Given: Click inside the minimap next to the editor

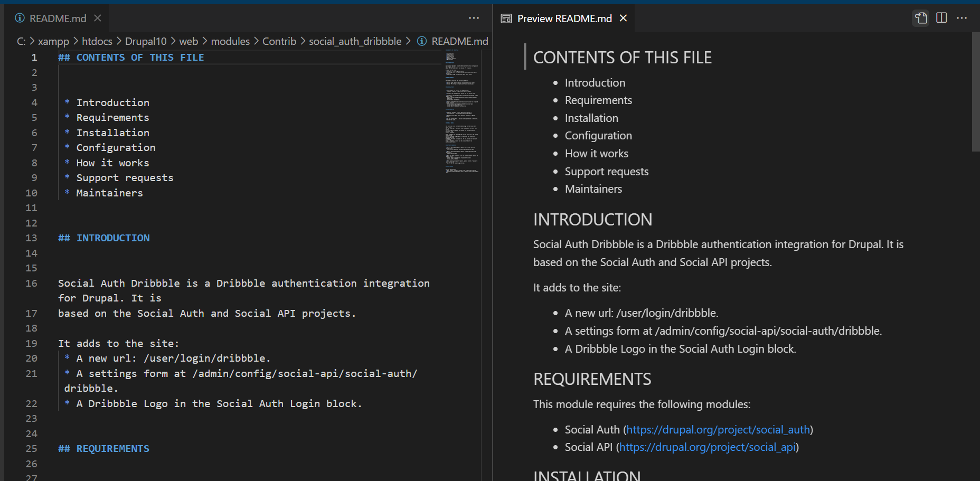Looking at the screenshot, I should tap(462, 106).
